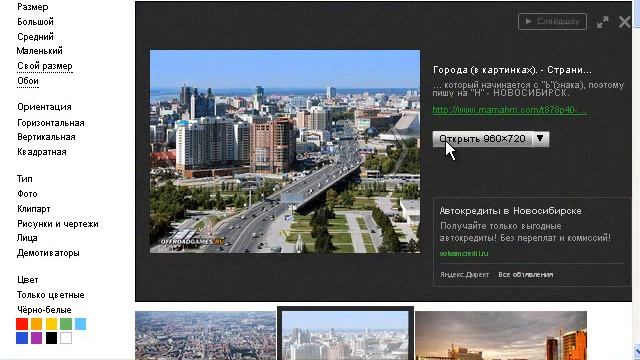Click the Размер filter heading
This screenshot has height=360, width=640.
point(33,7)
